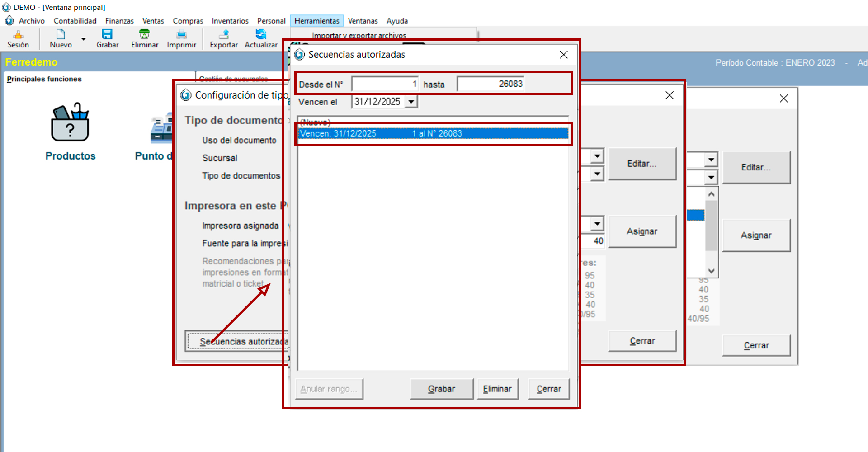Click the Exportar toolbar icon

tap(223, 35)
